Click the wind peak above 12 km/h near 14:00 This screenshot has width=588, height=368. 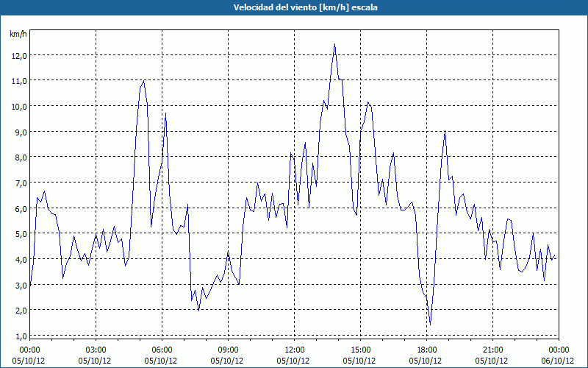pyautogui.click(x=334, y=44)
